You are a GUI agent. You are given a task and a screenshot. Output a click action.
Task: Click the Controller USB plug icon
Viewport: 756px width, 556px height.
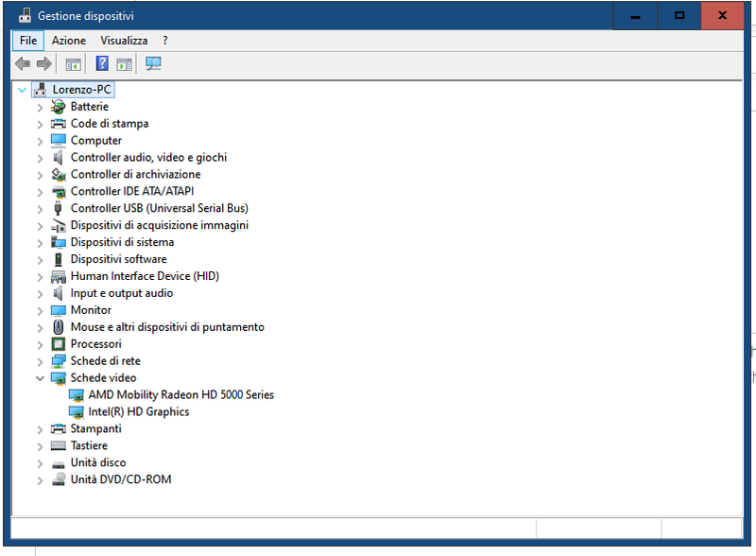59,208
